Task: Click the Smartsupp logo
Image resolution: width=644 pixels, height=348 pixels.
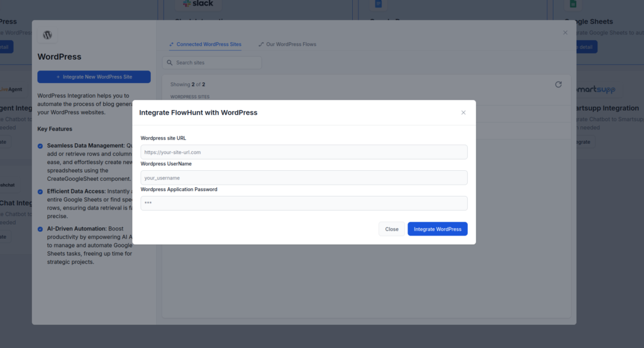Action: coord(594,90)
